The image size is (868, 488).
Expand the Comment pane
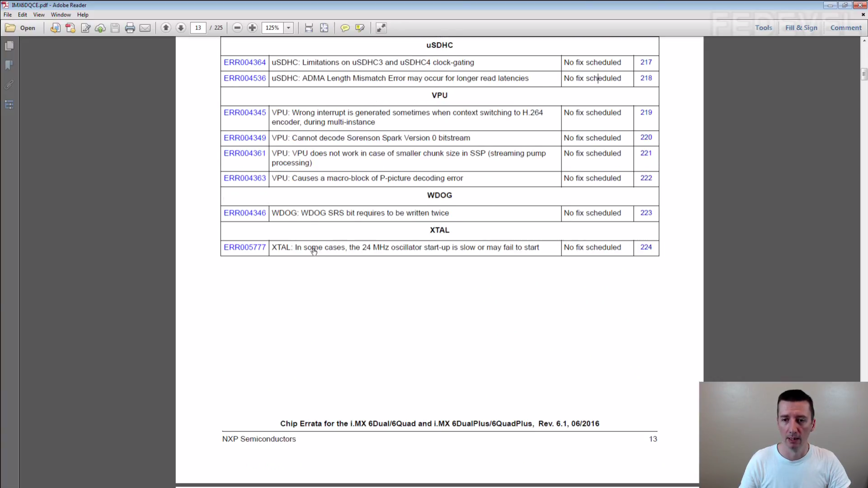(x=845, y=28)
